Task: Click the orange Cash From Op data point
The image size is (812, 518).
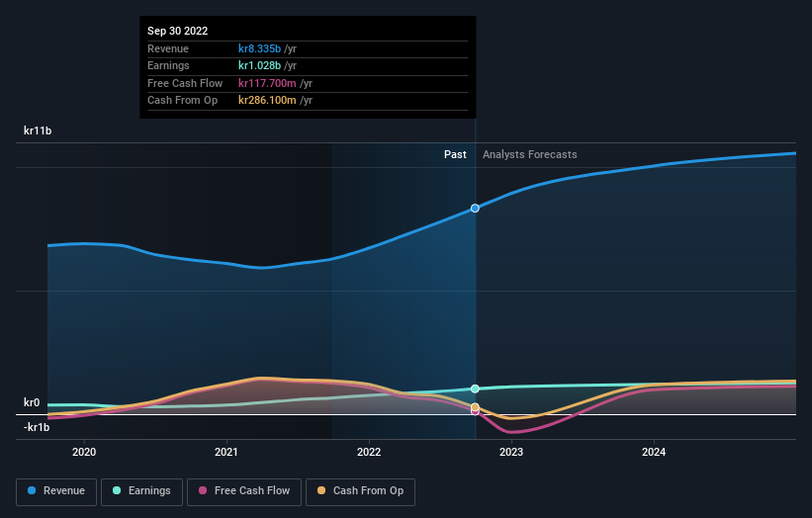Action: [475, 406]
